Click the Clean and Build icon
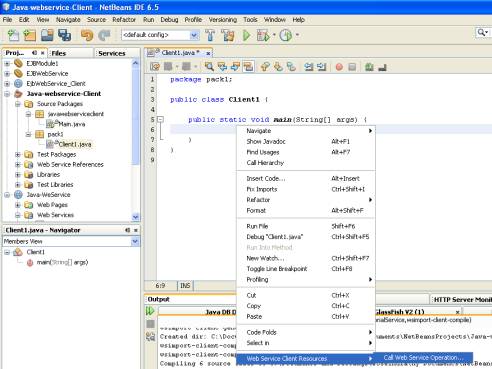Image resolution: width=492 pixels, height=369 pixels. 228,35
